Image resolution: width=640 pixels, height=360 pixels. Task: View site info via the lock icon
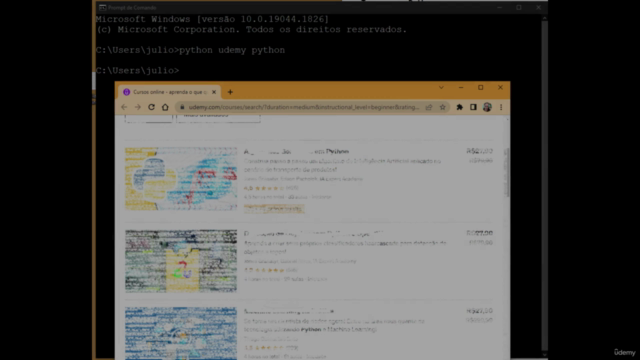(x=182, y=107)
